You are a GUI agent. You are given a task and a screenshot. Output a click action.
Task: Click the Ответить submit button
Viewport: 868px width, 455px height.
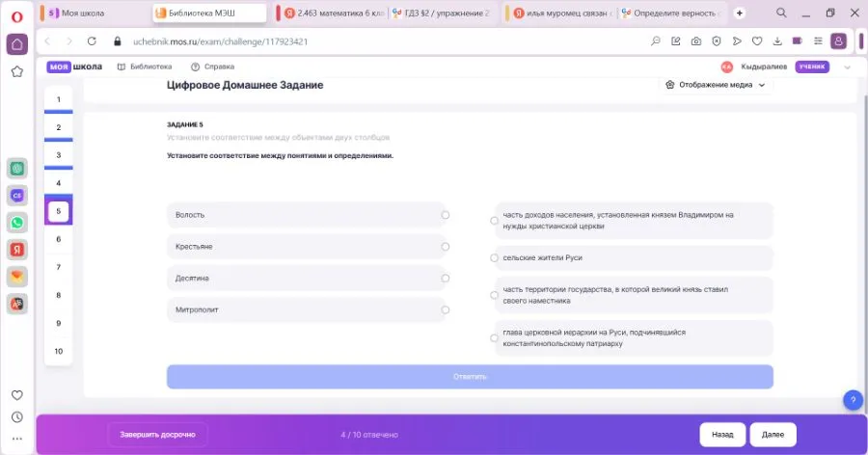pos(470,376)
